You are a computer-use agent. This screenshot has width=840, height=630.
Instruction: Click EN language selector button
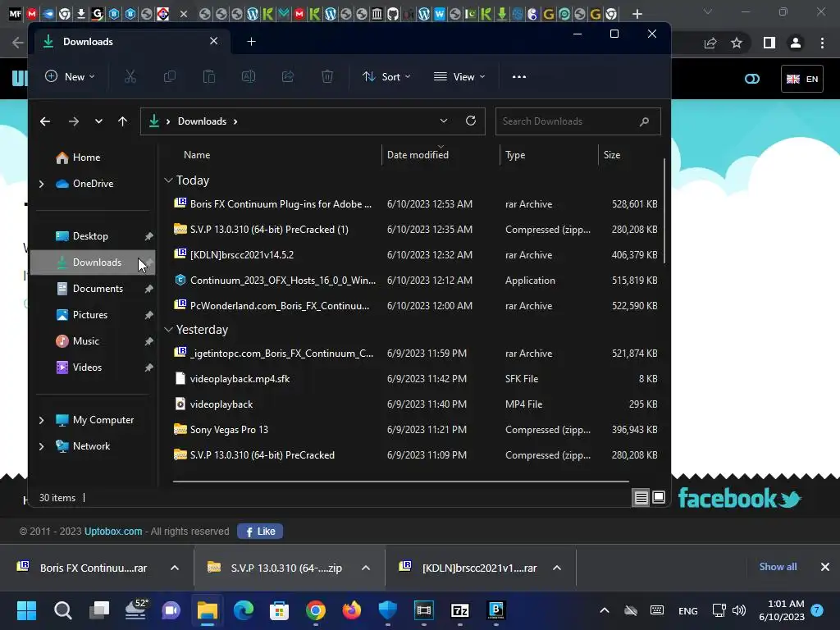802,79
